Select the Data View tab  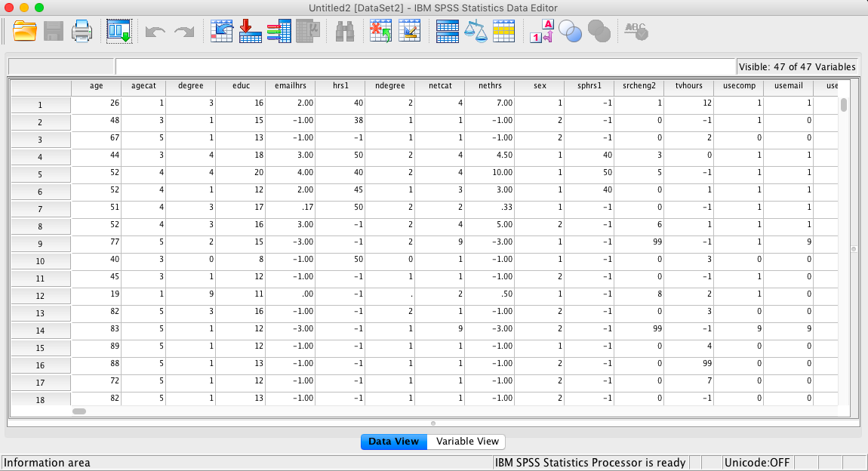(393, 442)
